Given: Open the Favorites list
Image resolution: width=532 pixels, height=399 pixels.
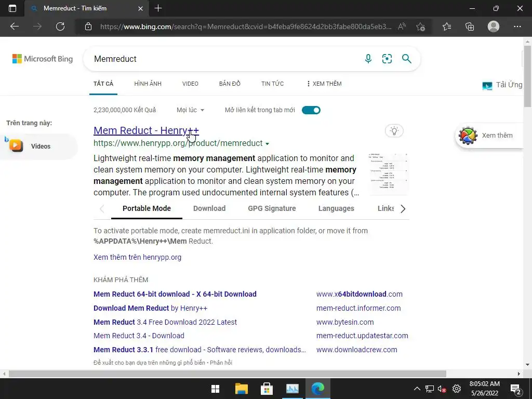Looking at the screenshot, I should tap(447, 26).
